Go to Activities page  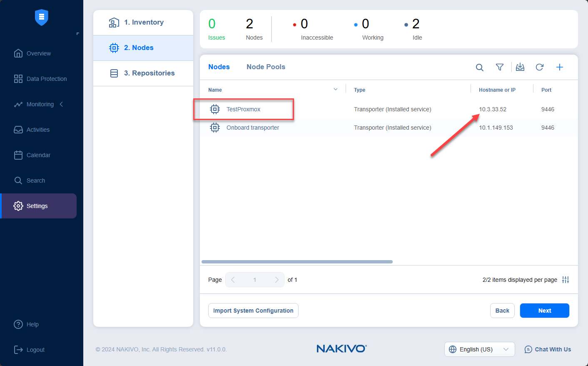(x=38, y=130)
